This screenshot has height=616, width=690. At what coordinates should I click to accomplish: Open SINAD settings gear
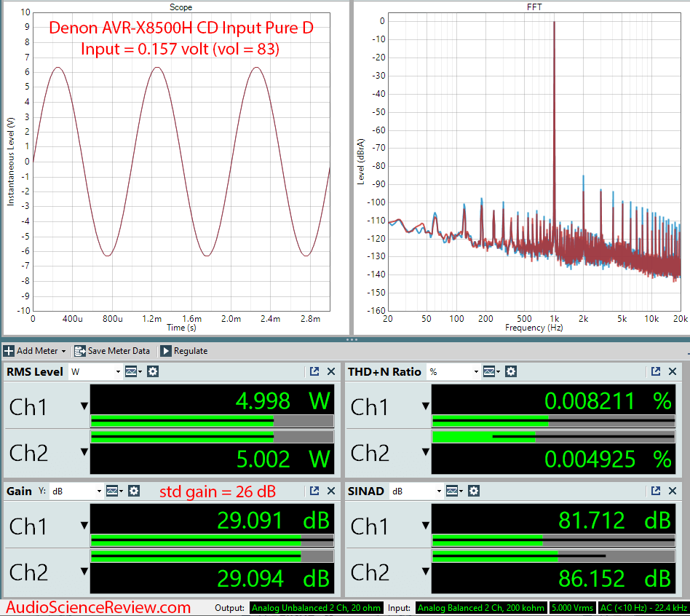point(474,491)
